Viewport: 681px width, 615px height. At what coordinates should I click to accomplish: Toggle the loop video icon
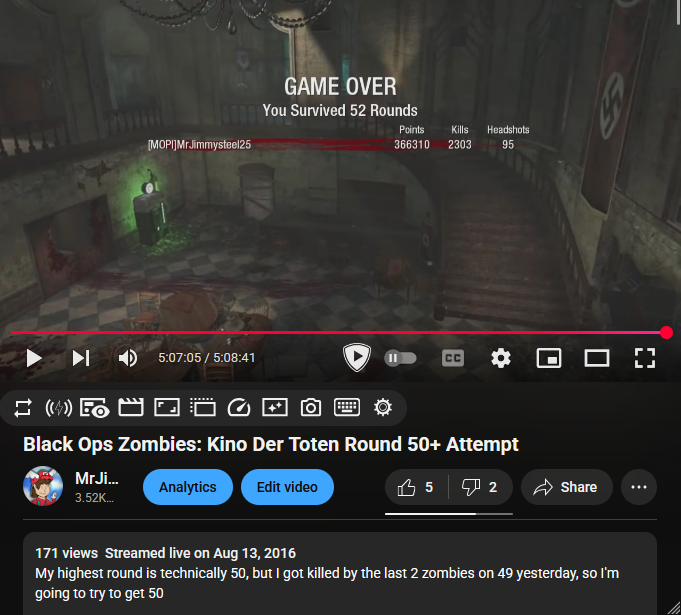point(23,408)
